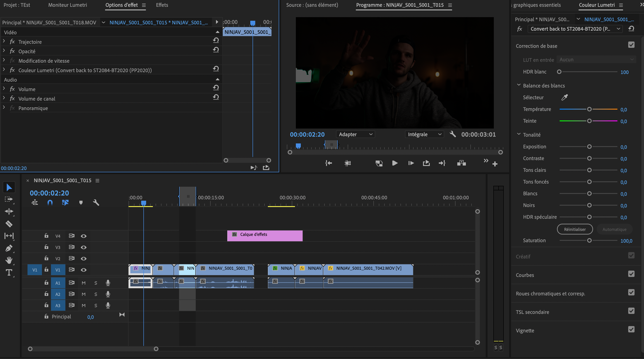Image resolution: width=644 pixels, height=359 pixels.
Task: Expand the Trajectoire effect properties
Action: 4,41
